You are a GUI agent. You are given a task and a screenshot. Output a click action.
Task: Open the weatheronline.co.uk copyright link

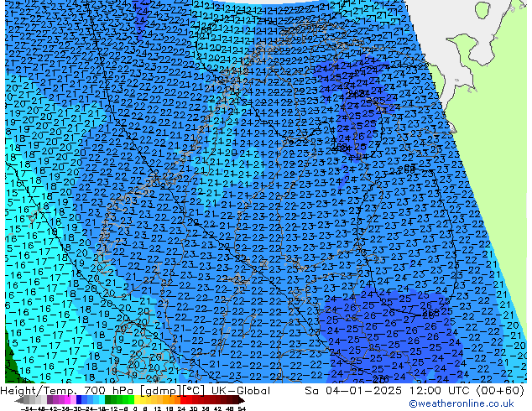(x=462, y=403)
